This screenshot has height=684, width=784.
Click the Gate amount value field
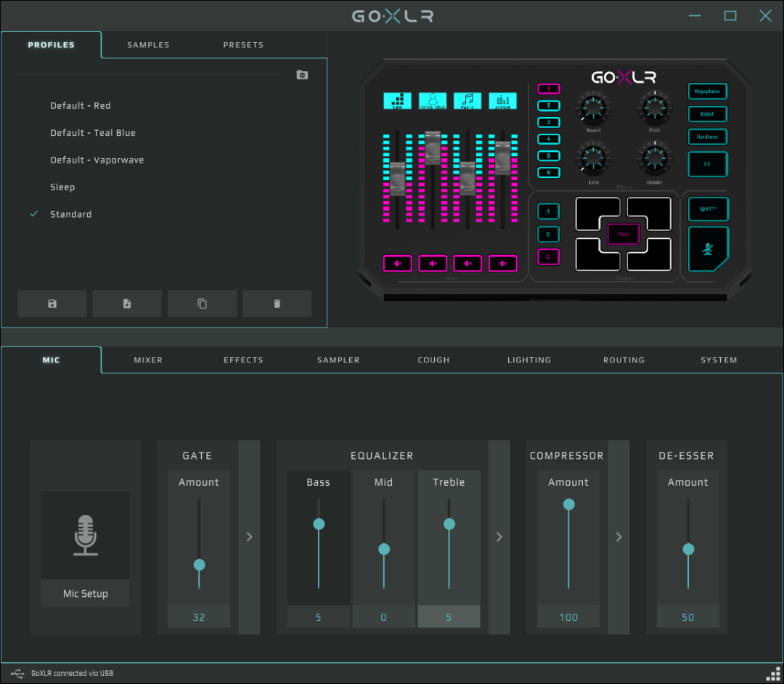(199, 617)
